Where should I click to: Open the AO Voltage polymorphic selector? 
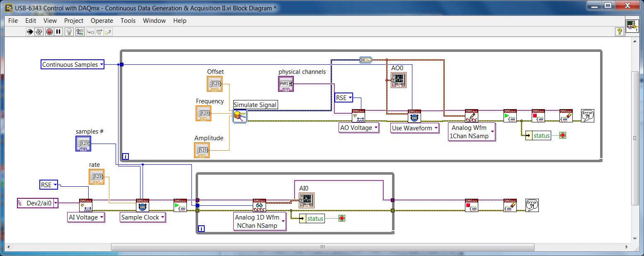point(359,128)
